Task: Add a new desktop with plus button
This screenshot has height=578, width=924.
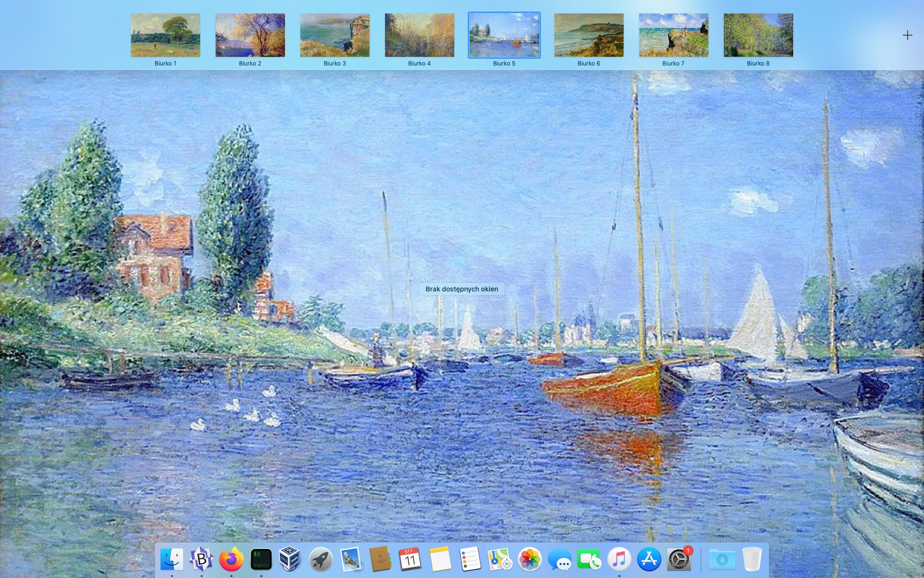Action: (907, 35)
